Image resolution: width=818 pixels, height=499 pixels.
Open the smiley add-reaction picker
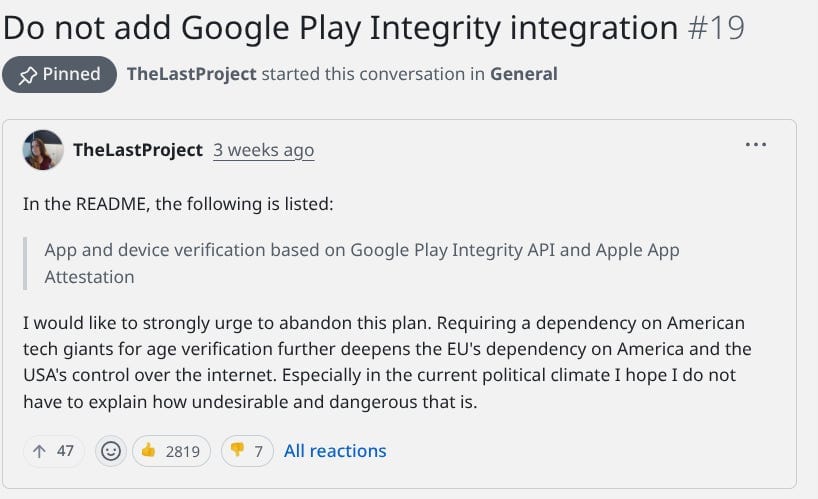click(x=111, y=451)
